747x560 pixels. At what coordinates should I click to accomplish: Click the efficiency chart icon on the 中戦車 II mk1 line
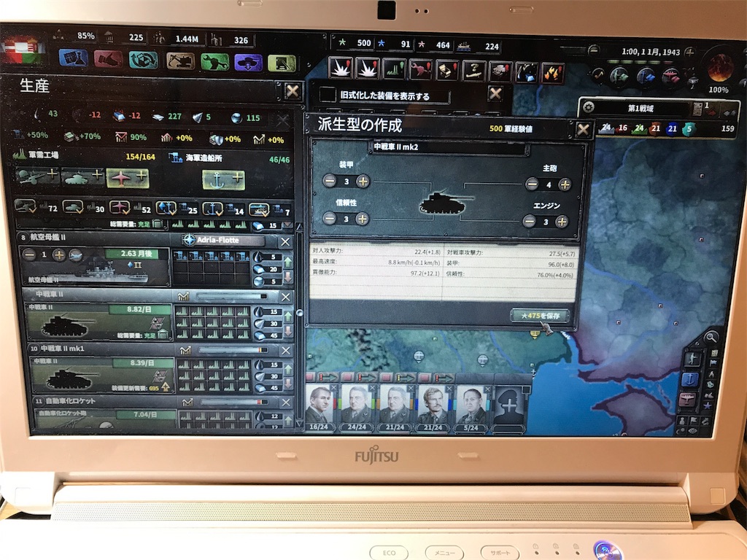click(185, 351)
